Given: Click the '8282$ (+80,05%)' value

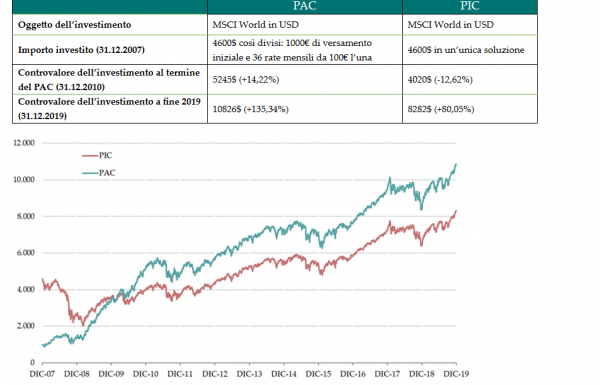Looking at the screenshot, I should point(441,109).
